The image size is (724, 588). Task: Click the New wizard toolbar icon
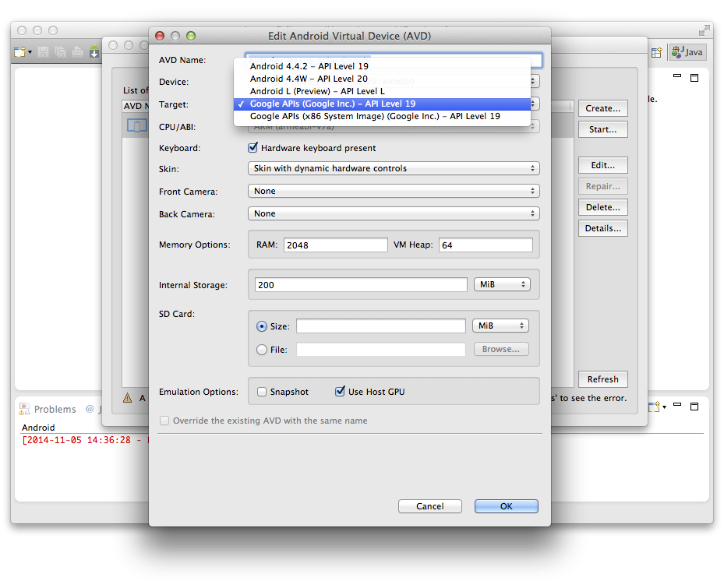[x=20, y=52]
